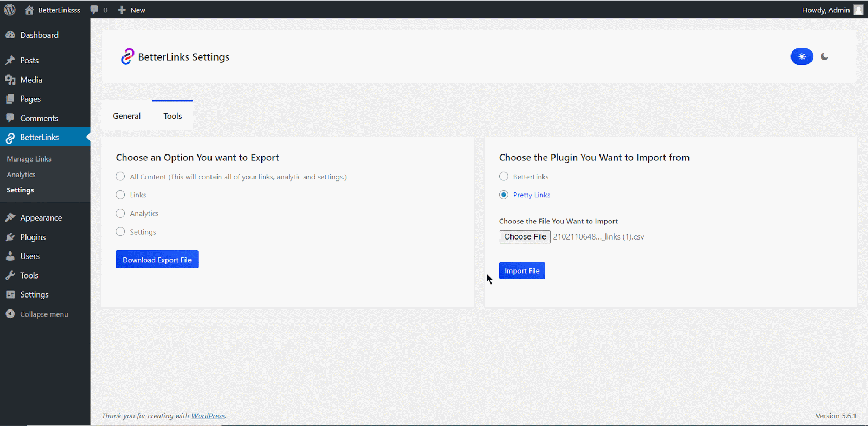Open Media menu label
Viewport: 868px width, 426px height.
(31, 80)
